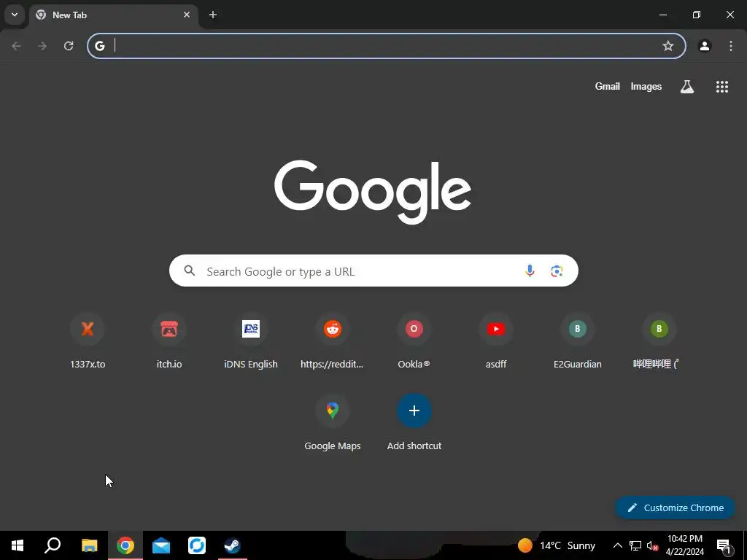This screenshot has height=560, width=747.
Task: Open the Mail app from taskbar
Action: [x=161, y=545]
